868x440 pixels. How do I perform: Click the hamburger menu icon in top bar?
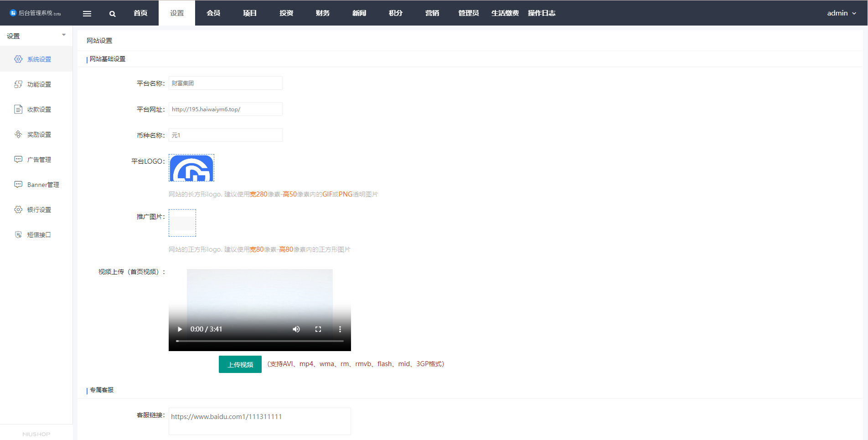point(87,14)
